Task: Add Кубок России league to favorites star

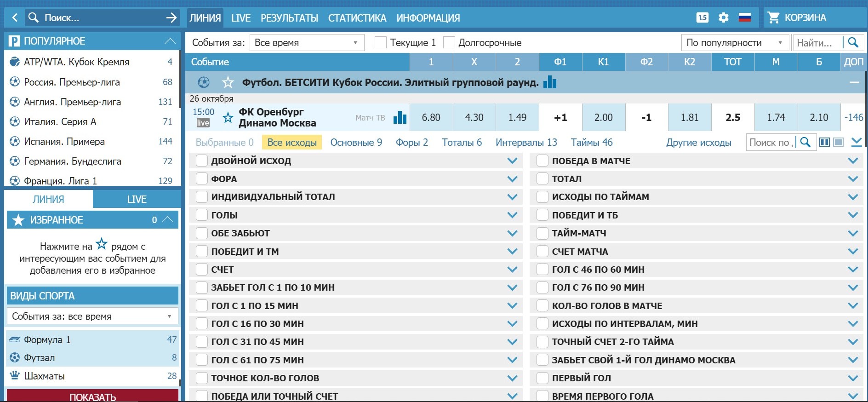Action: point(228,82)
